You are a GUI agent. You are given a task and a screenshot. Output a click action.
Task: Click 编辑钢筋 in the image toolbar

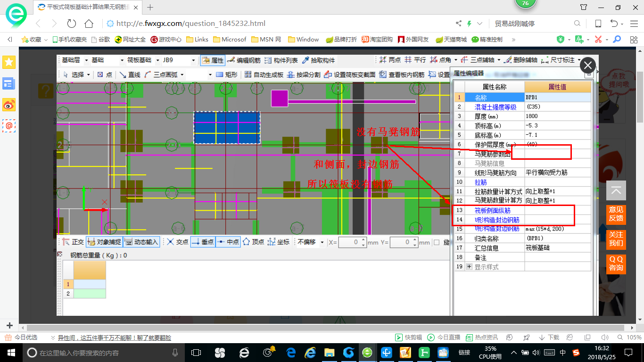(x=244, y=60)
